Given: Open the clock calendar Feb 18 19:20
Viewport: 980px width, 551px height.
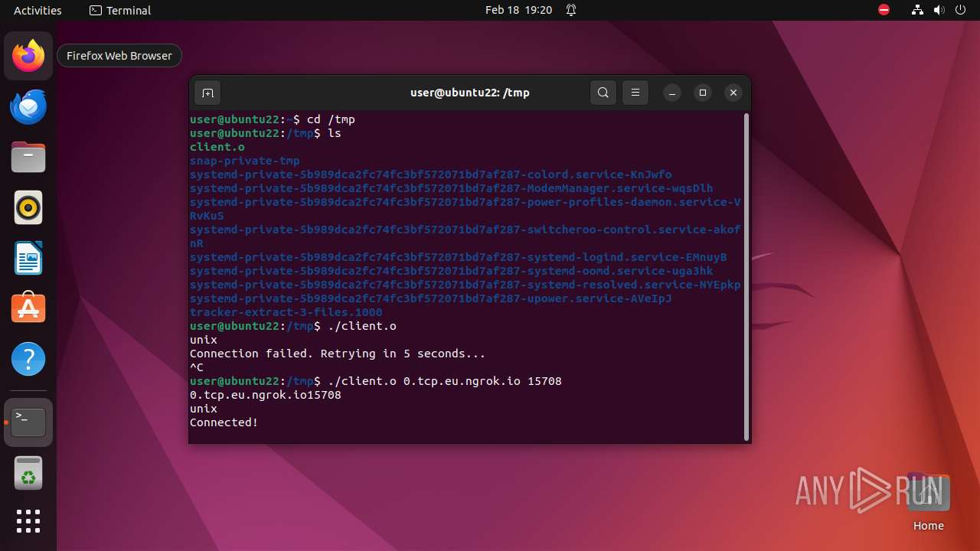Looking at the screenshot, I should (x=518, y=10).
